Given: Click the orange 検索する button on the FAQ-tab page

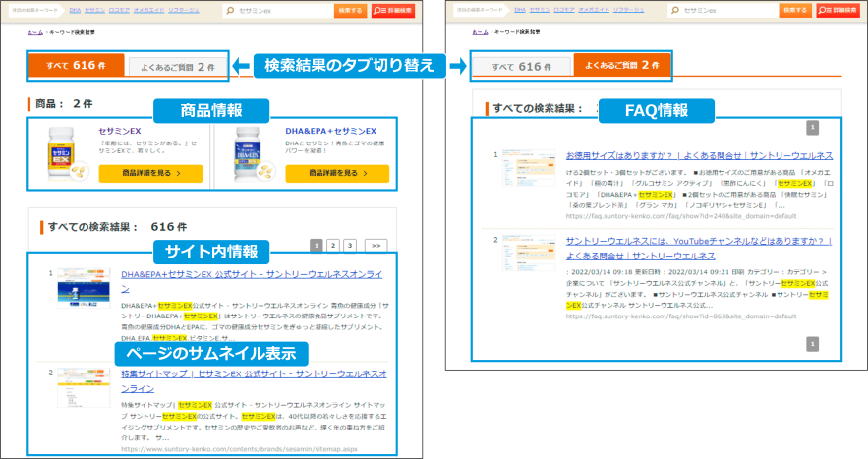Looking at the screenshot, I should click(795, 10).
